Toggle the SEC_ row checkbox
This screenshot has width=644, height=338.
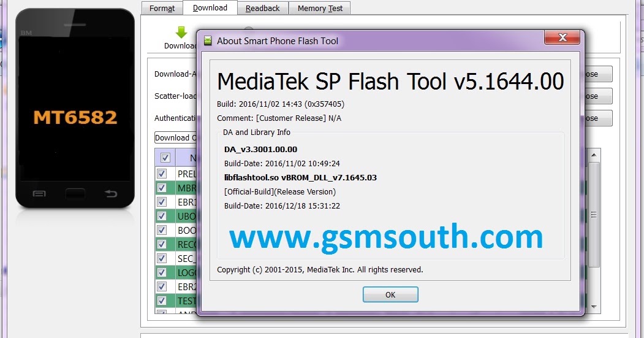[x=162, y=258]
